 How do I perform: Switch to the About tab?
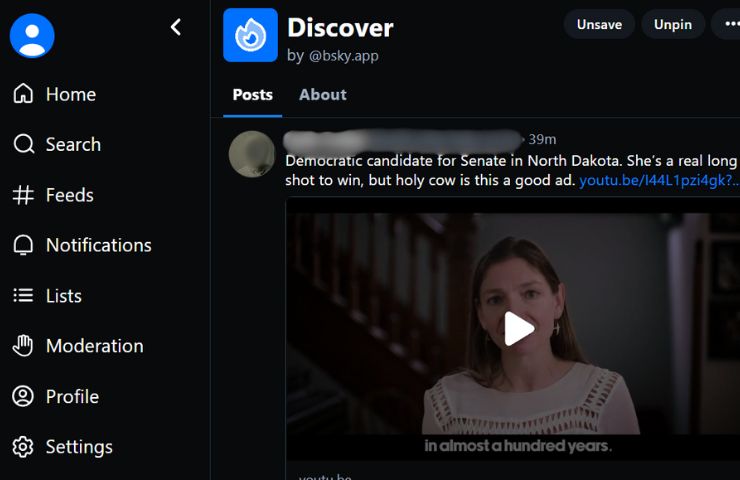pos(322,95)
